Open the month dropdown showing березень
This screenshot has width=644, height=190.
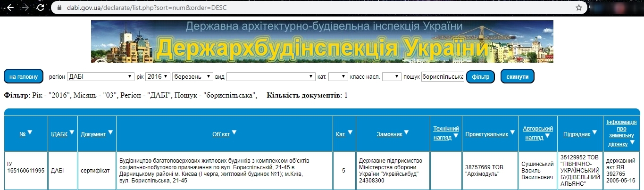pos(193,76)
